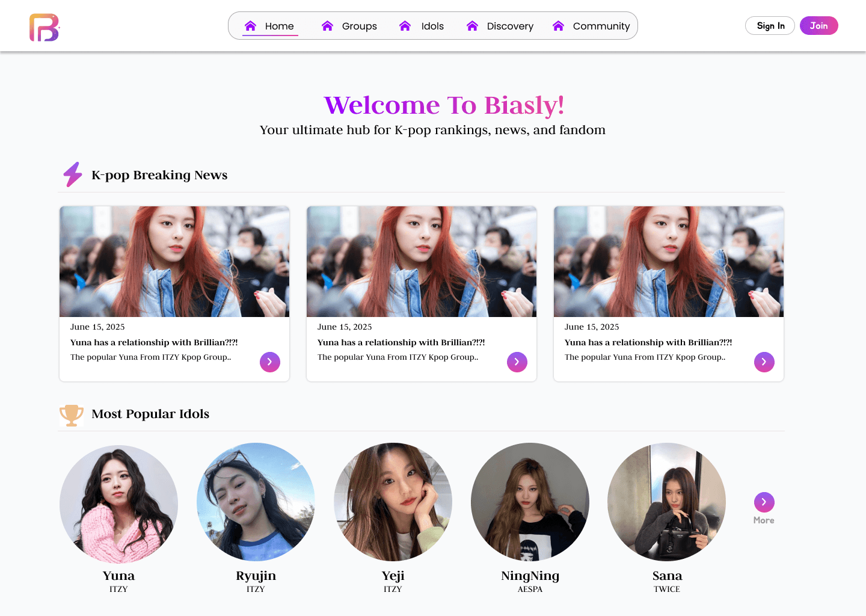Open the third news card's arrow button
This screenshot has height=616, width=866.
click(x=764, y=362)
